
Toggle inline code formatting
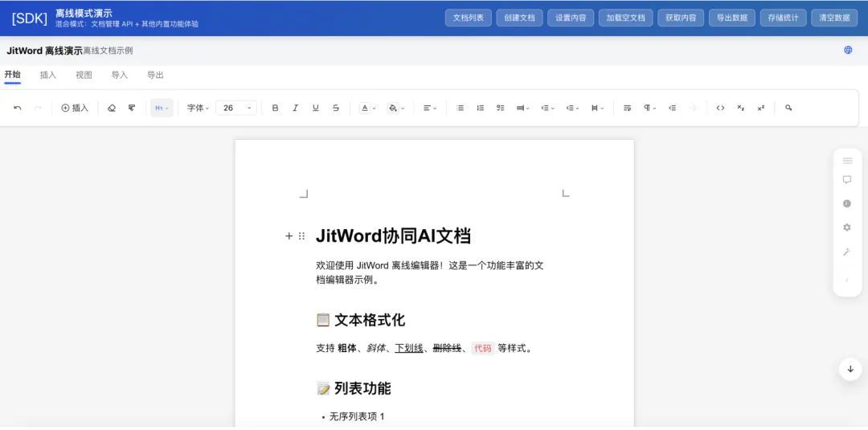[x=720, y=108]
